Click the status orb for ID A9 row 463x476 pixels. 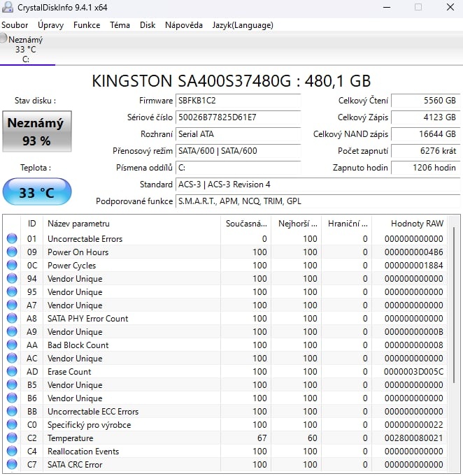(12, 332)
